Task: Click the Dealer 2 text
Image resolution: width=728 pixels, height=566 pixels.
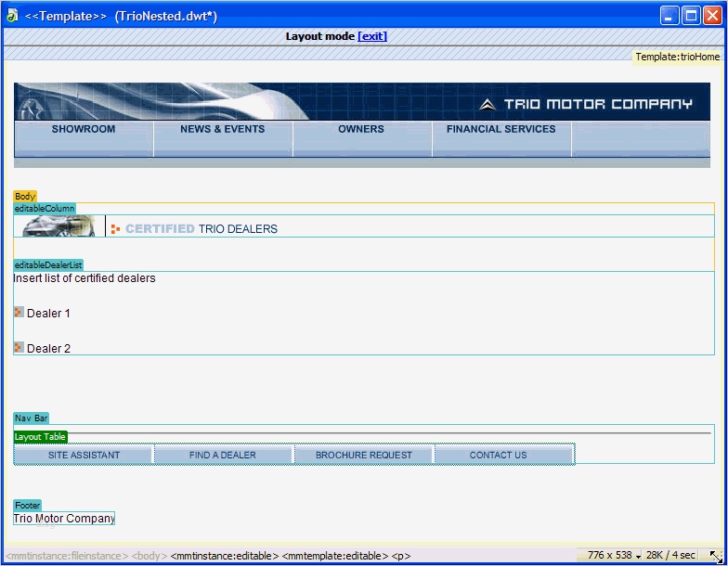Action: 48,349
